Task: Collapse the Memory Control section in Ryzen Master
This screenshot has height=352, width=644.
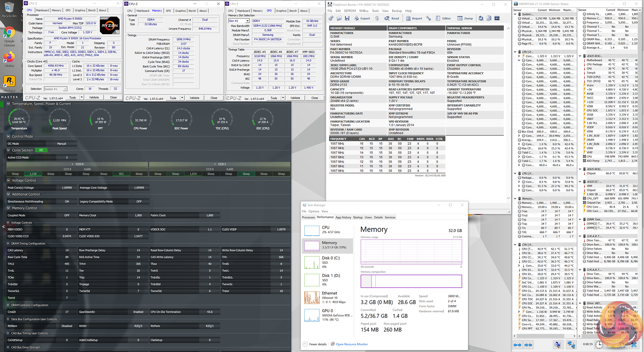Action: (9, 208)
